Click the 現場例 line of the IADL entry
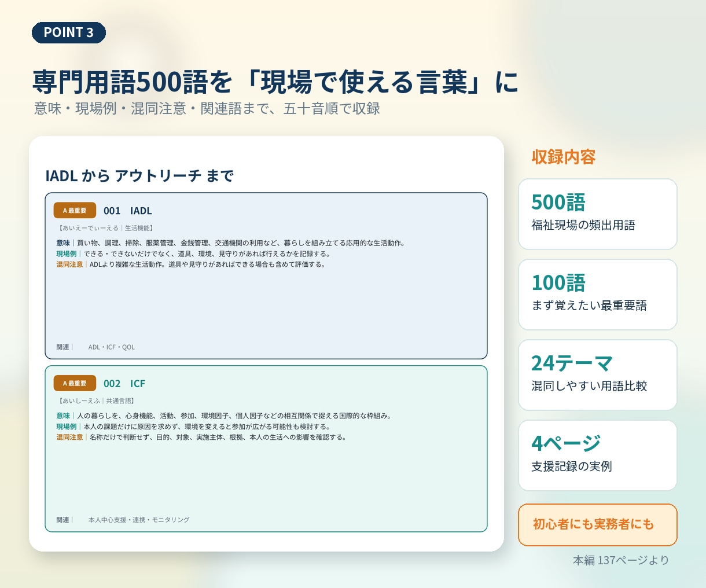This screenshot has width=706, height=588. click(194, 253)
